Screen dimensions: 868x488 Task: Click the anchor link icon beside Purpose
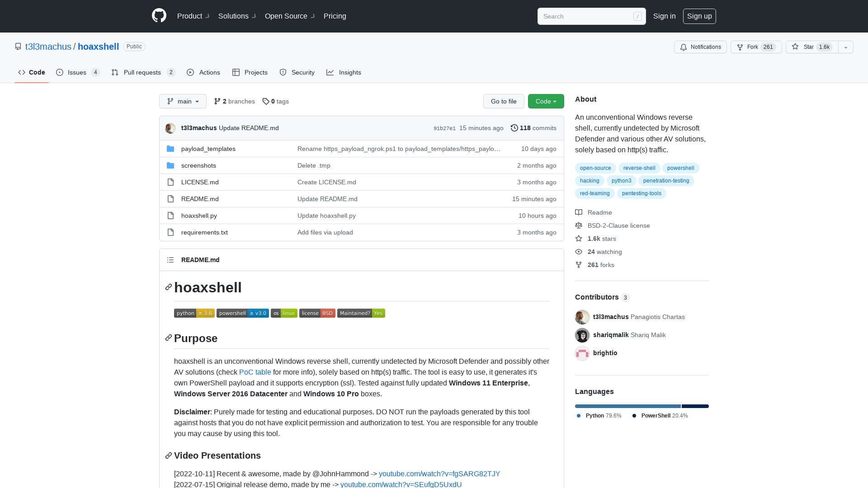click(169, 338)
